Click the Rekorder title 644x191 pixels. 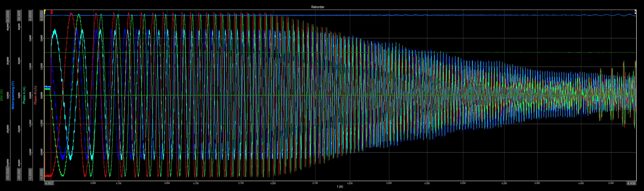[318, 7]
